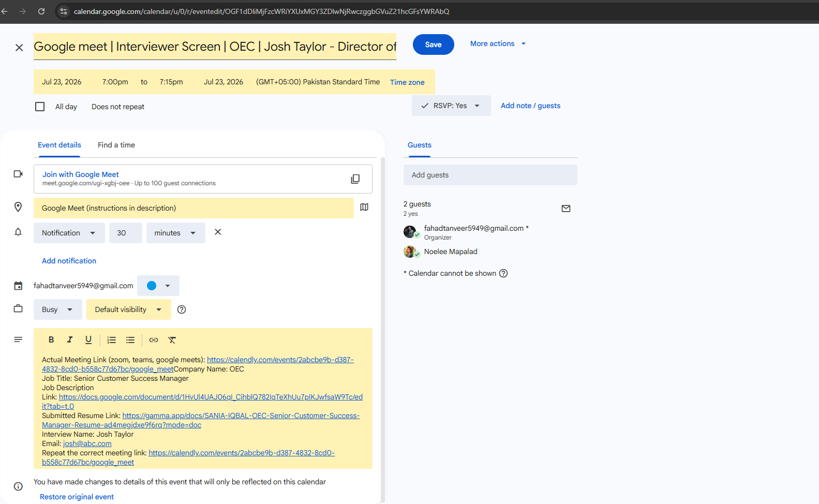Remove formatting from the description text
This screenshot has width=819, height=504.
click(172, 340)
